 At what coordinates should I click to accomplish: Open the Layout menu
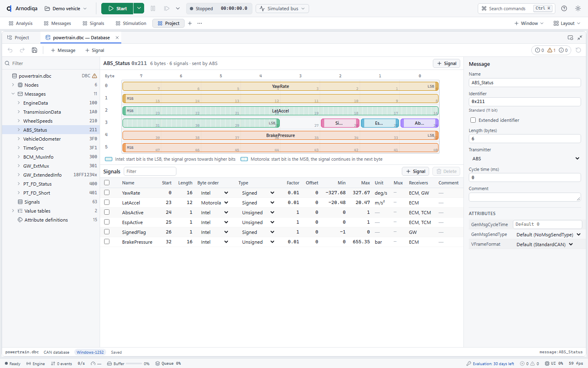click(567, 23)
